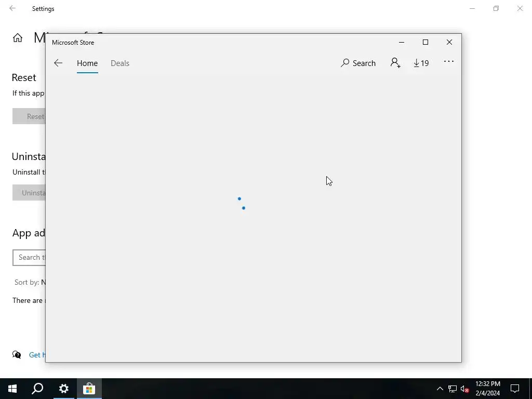This screenshot has height=399, width=532.
Task: Click the Settings Home icon
Action: [x=18, y=37]
